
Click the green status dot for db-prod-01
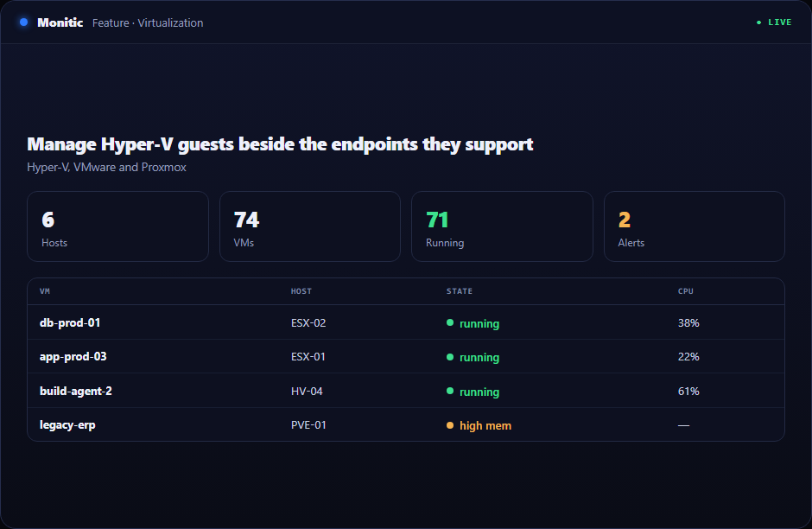(x=450, y=322)
